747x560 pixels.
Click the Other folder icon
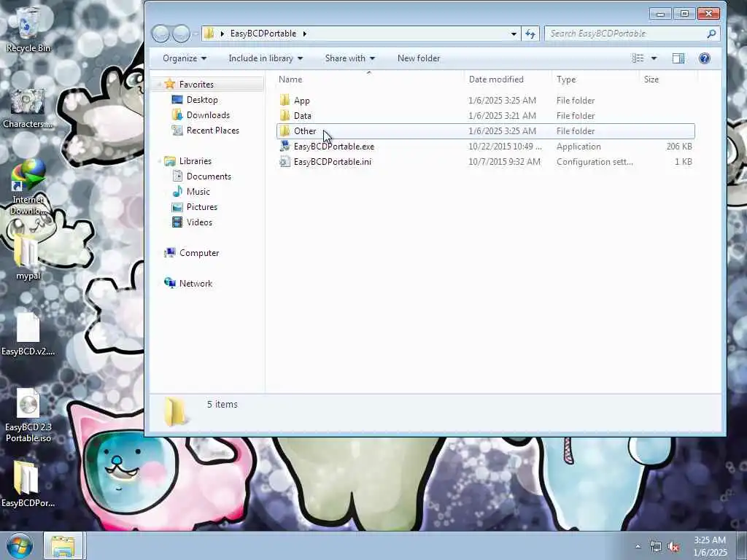pyautogui.click(x=285, y=131)
